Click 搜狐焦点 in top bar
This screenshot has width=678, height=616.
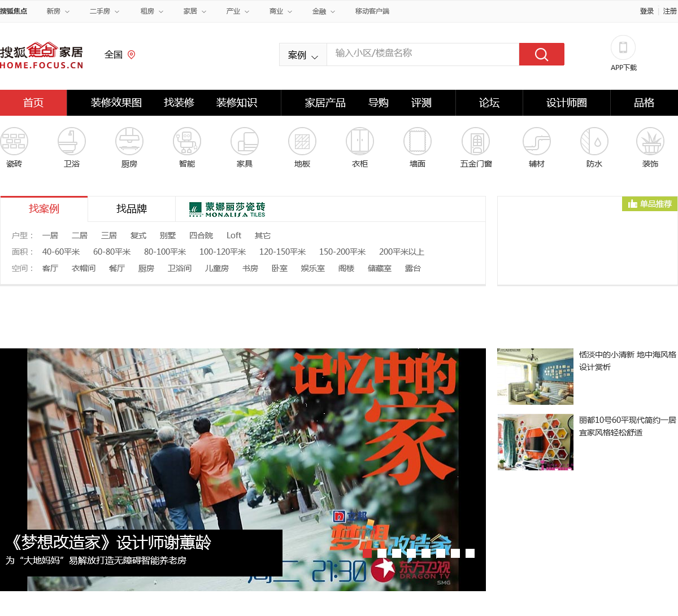pos(14,11)
